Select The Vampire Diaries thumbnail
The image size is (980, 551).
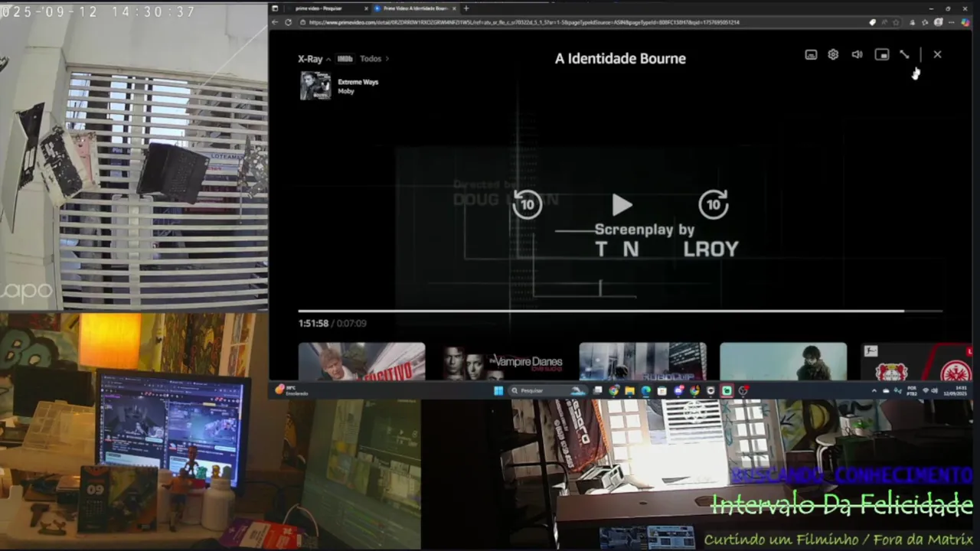coord(502,361)
